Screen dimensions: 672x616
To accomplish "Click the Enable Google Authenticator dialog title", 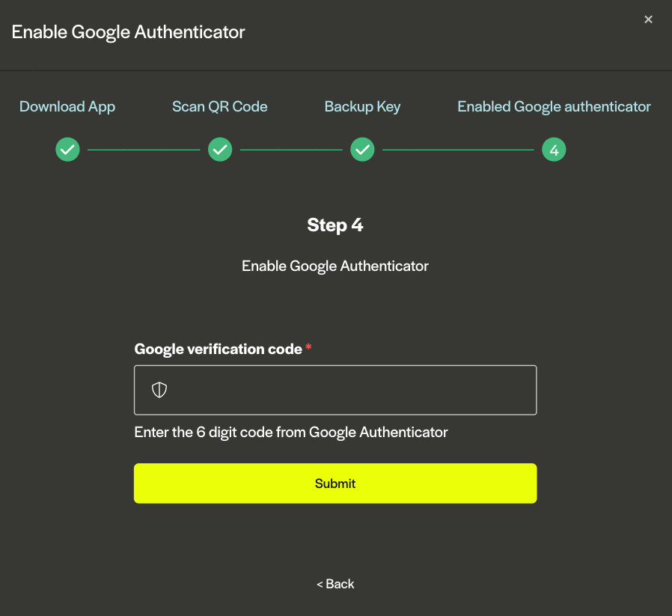I will [x=128, y=32].
